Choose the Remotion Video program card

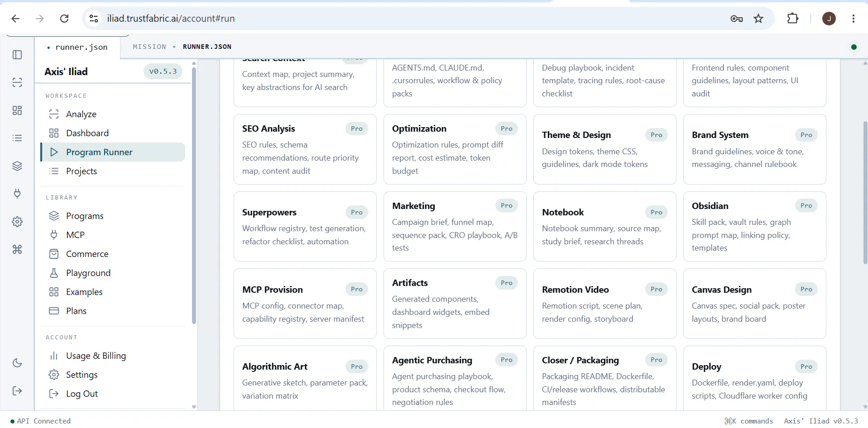(605, 304)
